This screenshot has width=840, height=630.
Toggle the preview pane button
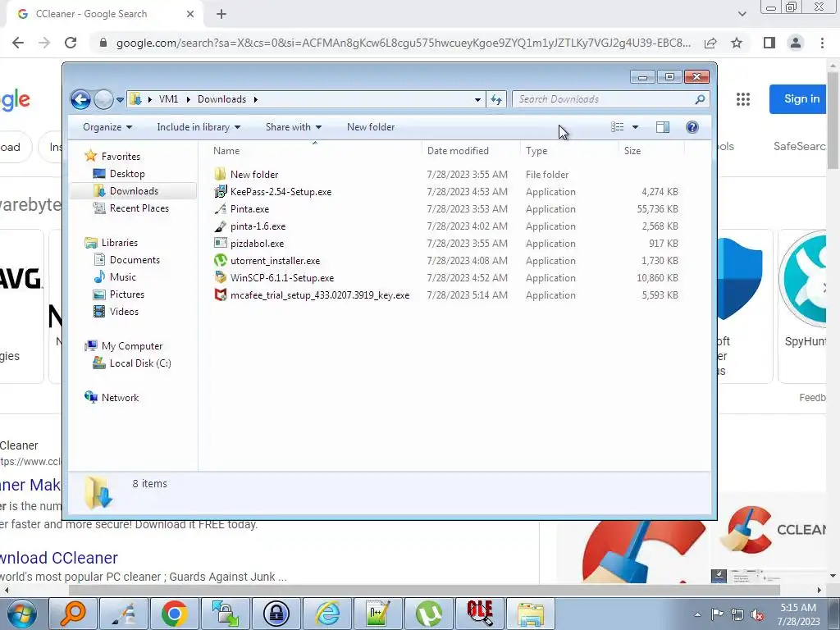click(663, 127)
